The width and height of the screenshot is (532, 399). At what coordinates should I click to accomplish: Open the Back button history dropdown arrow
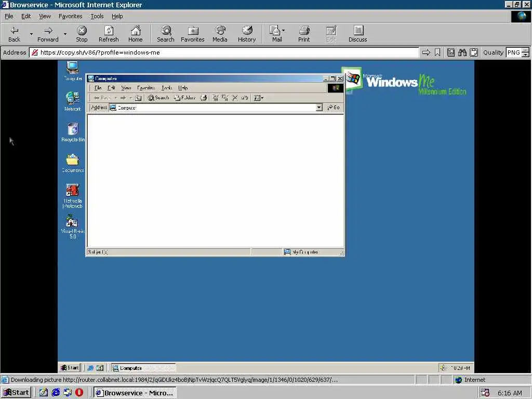31,34
